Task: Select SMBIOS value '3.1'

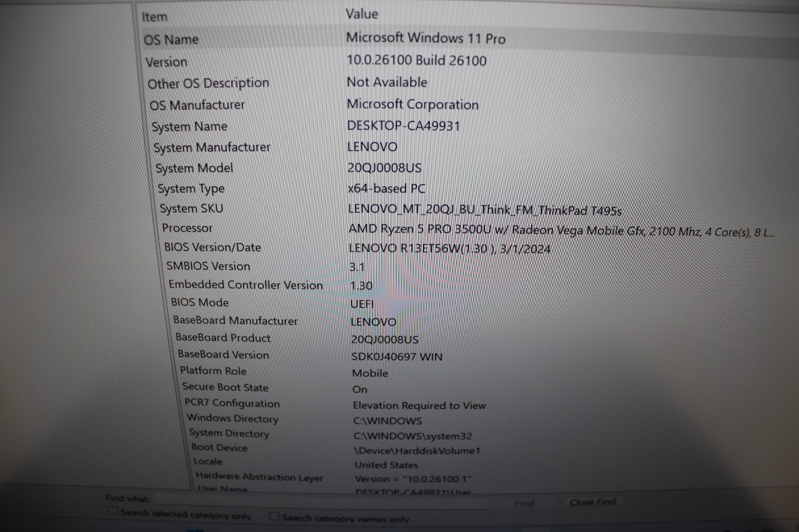Action: click(357, 267)
